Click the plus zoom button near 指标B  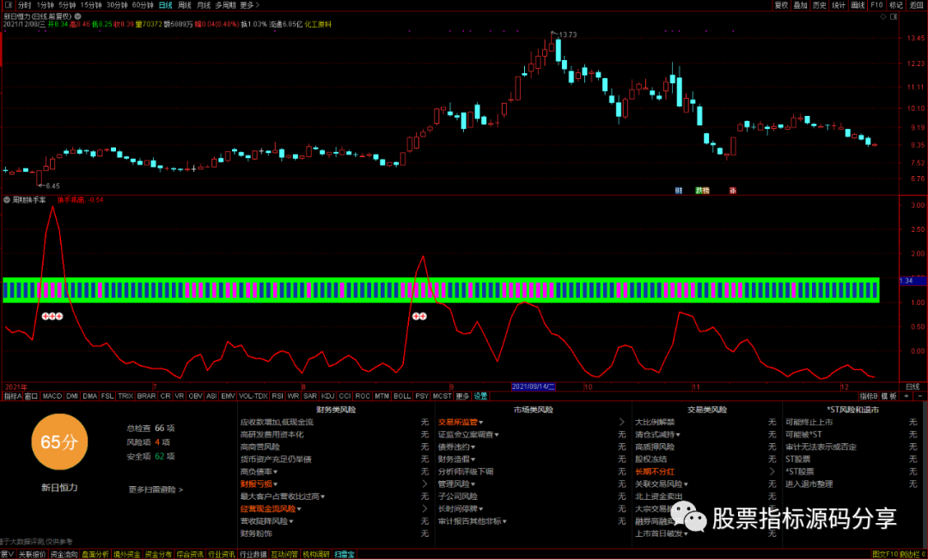click(x=907, y=396)
